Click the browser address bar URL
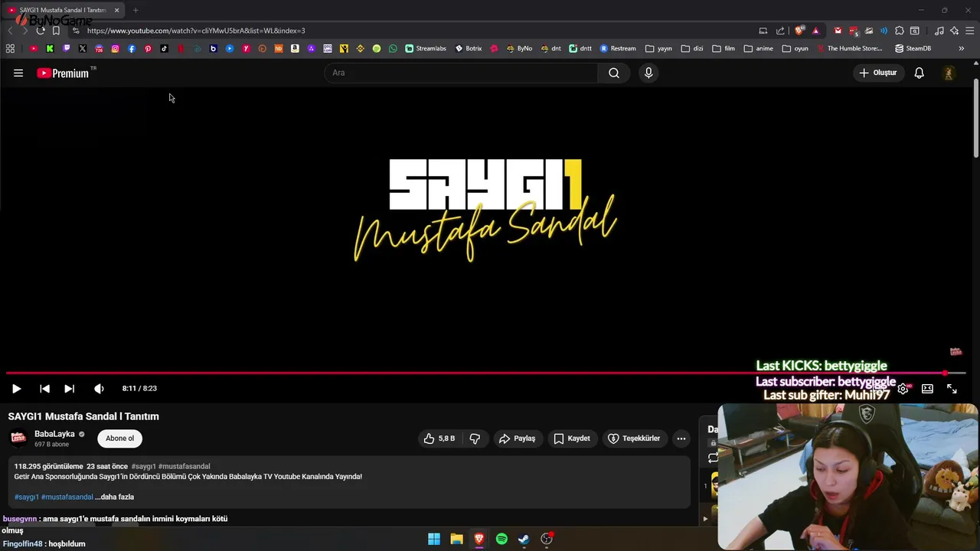 click(196, 31)
